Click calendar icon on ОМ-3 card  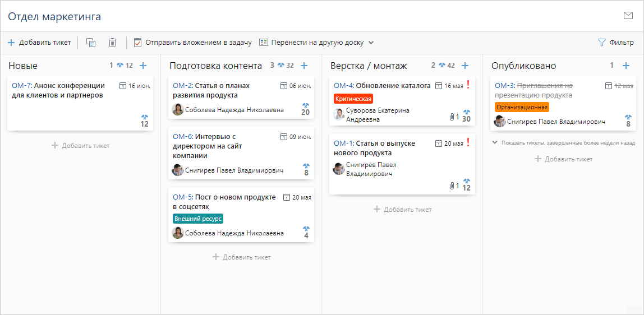609,86
